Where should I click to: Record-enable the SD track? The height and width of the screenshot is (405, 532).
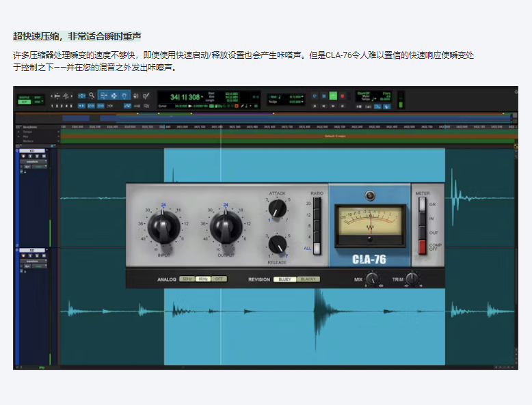click(x=23, y=255)
